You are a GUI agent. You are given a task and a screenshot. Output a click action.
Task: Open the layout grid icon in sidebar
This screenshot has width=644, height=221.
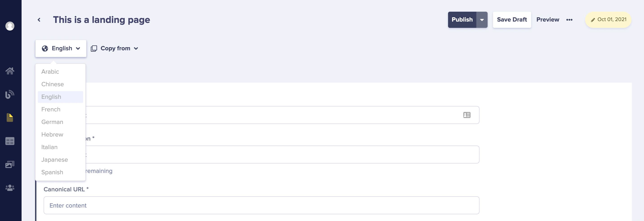pyautogui.click(x=10, y=141)
